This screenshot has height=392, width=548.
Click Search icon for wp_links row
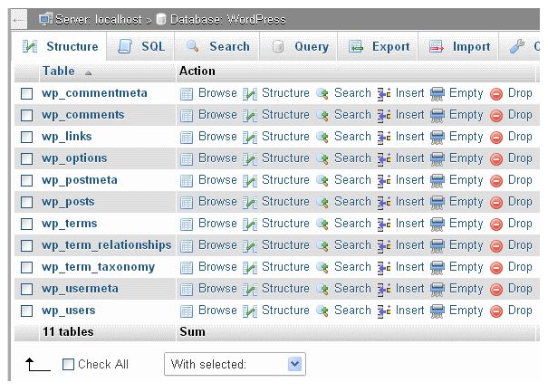(x=322, y=137)
